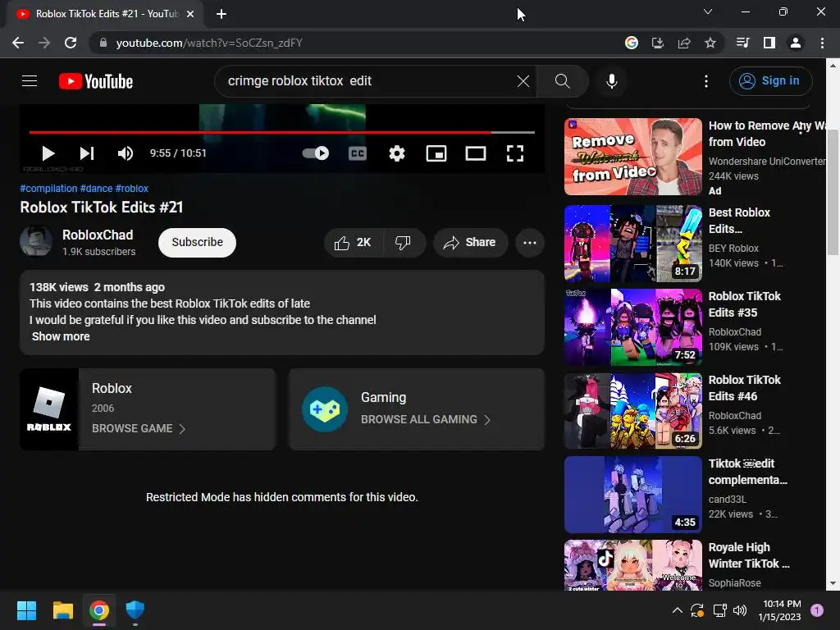Open Roblox TikTok Edits #46 thumbnail

632,411
